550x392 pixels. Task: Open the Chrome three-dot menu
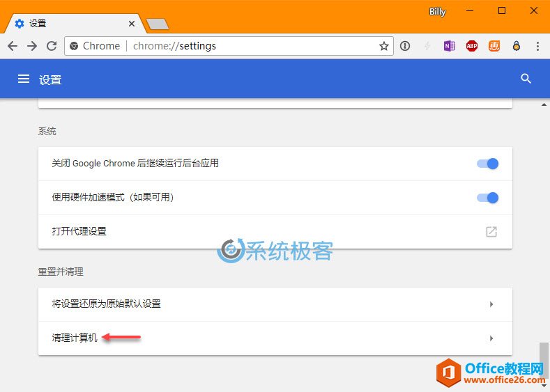(537, 46)
